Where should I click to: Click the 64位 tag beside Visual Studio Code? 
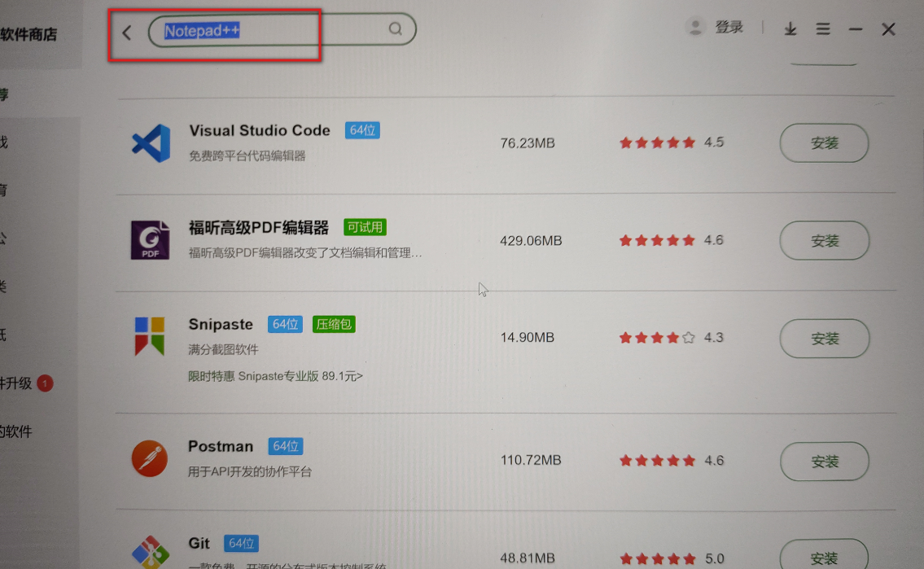362,130
